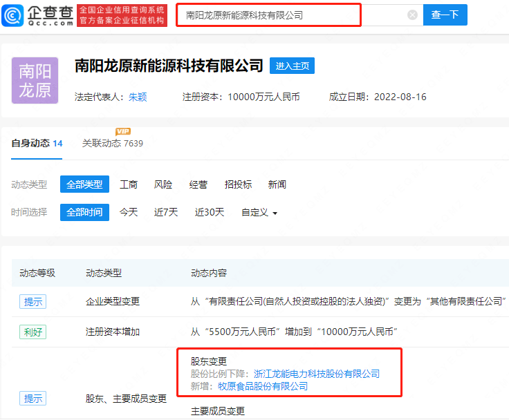The image size is (509, 420).
Task: Click the 南阳龙原 purple company logo thumbnail
Action: pos(35,80)
